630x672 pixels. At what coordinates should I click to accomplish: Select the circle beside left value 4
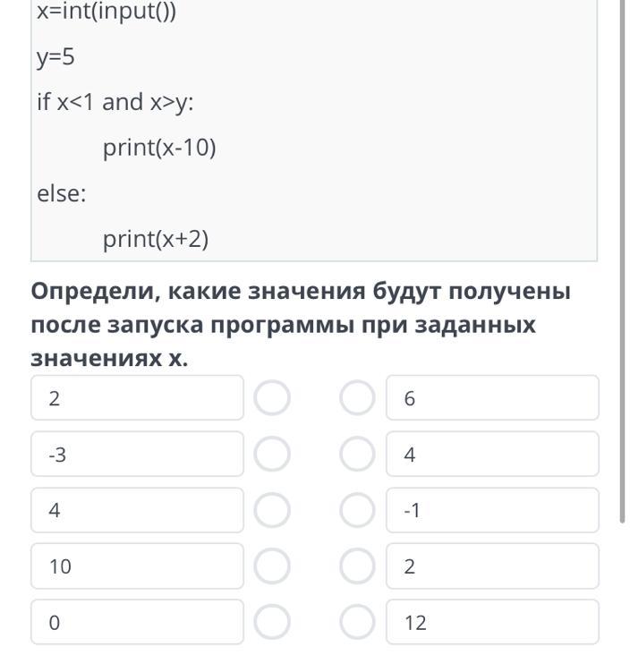(x=272, y=511)
